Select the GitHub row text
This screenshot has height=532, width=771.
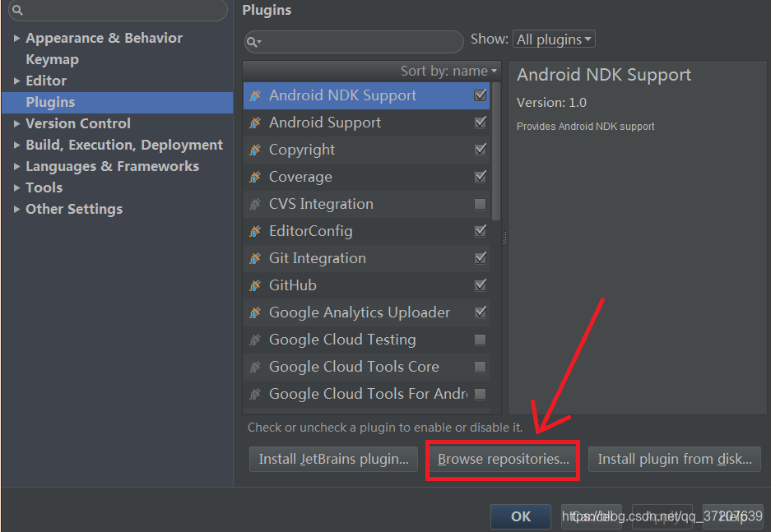(x=293, y=285)
